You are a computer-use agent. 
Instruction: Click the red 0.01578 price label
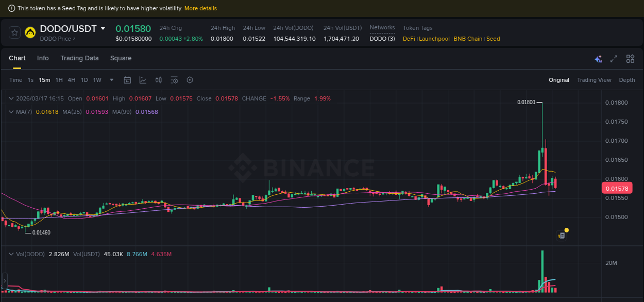617,188
